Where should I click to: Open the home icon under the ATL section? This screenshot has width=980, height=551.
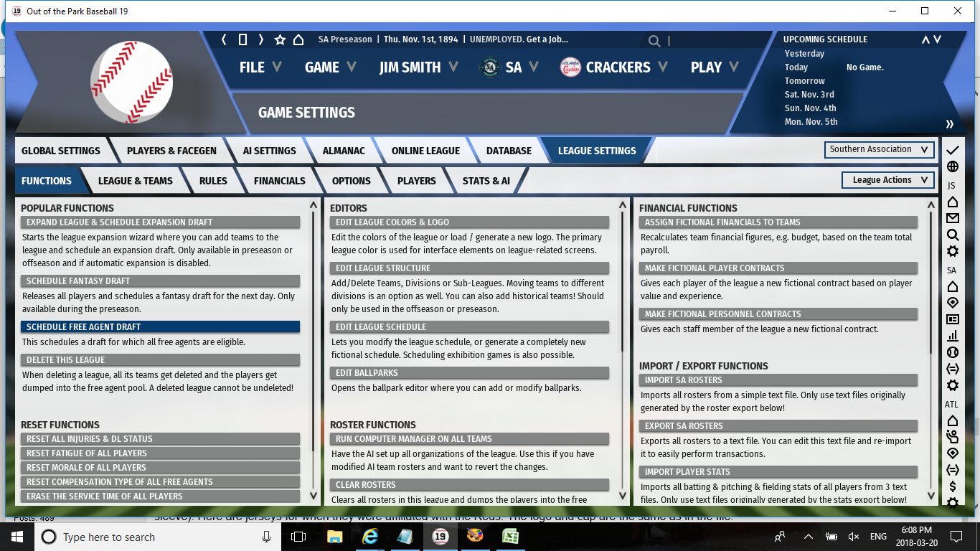pyautogui.click(x=952, y=420)
